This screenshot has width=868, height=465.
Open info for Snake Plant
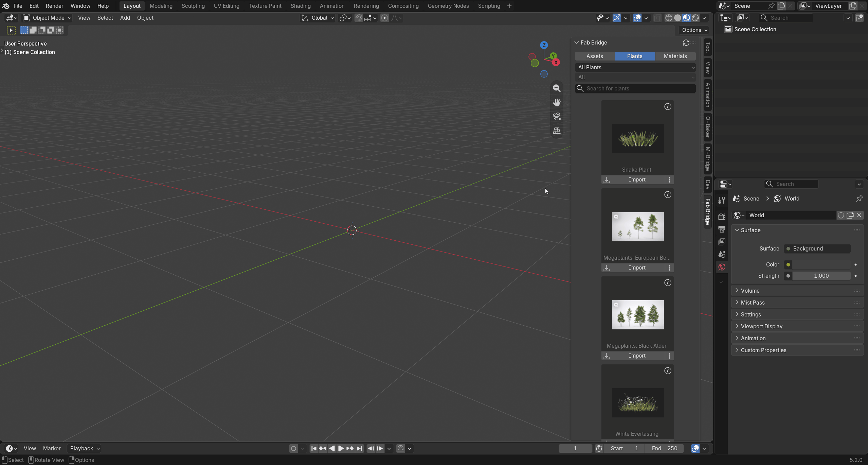668,107
